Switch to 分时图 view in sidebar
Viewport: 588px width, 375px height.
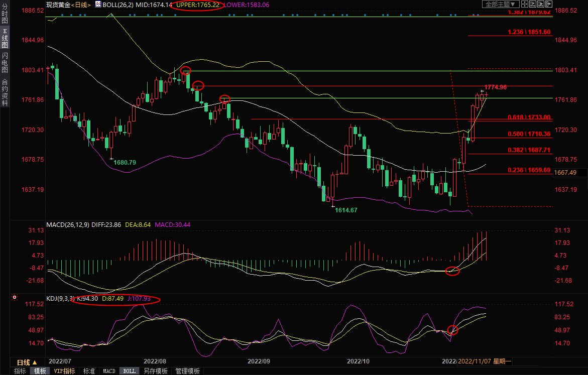click(5, 18)
